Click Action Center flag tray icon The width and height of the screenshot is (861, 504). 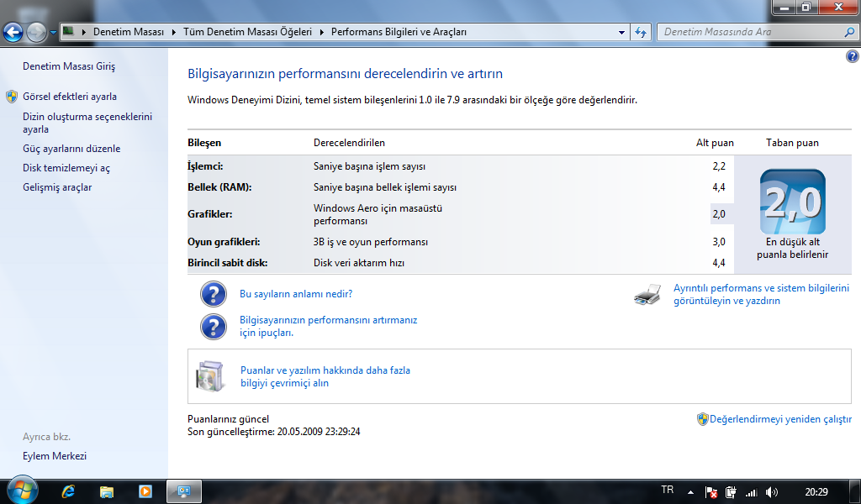(x=711, y=492)
